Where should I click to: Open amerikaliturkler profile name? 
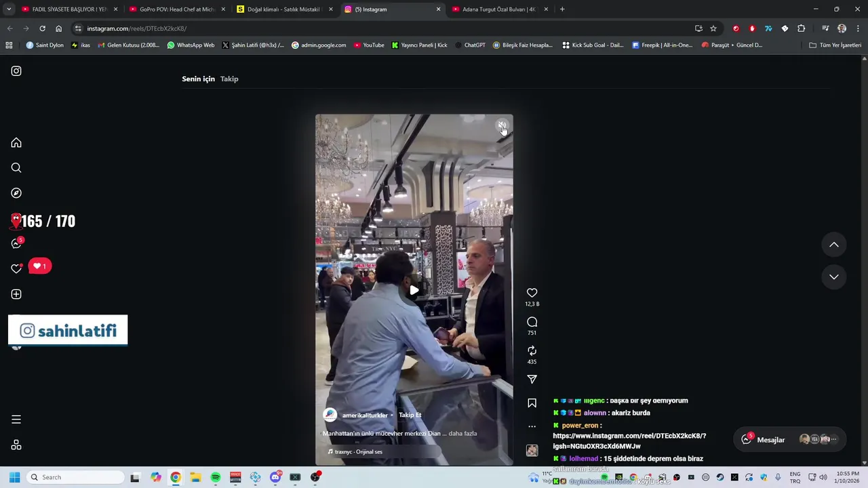pos(365,415)
